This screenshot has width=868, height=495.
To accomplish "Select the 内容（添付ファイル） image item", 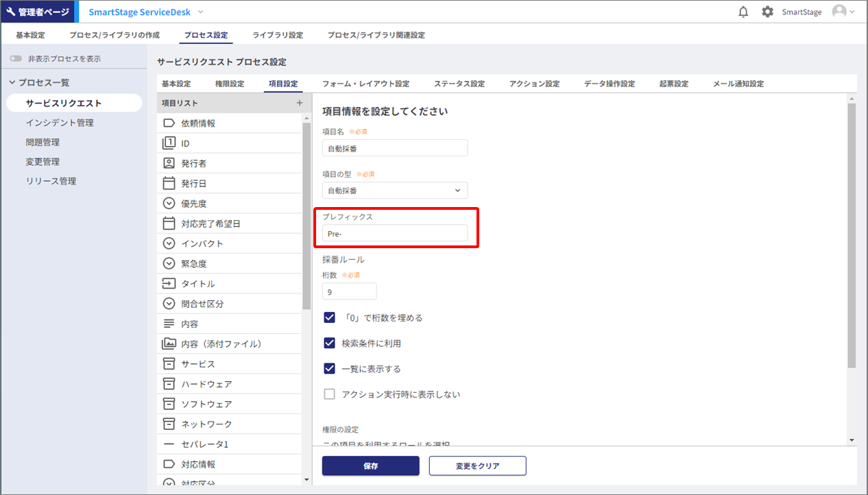I will [221, 343].
